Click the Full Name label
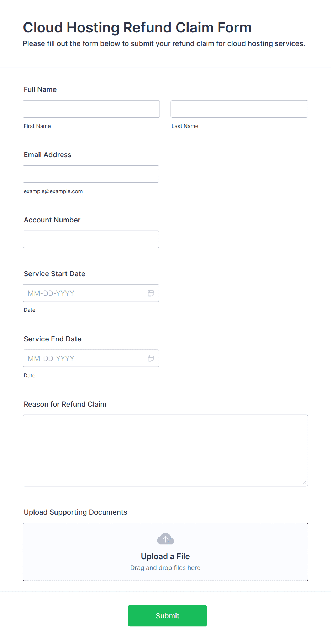 tap(40, 89)
